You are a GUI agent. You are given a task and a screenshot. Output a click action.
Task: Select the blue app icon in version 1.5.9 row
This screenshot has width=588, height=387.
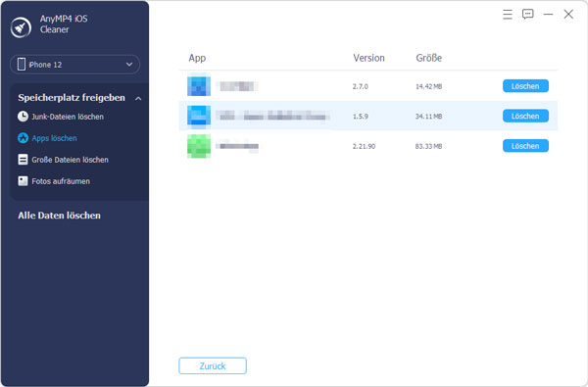(199, 116)
